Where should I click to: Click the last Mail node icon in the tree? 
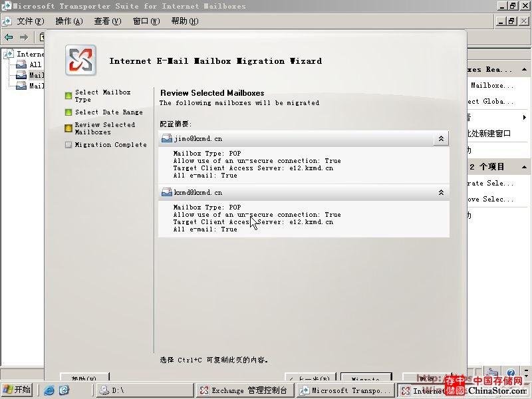tap(21, 86)
